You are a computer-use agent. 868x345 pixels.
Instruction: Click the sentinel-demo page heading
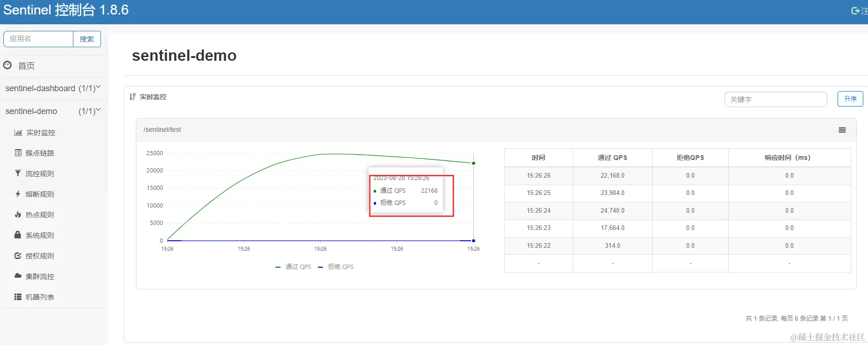[x=184, y=56]
